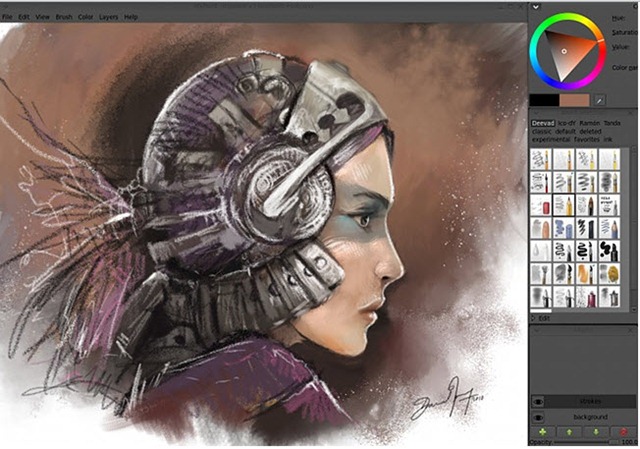The image size is (640, 449).
Task: Pick the blue colored pencil brush
Action: pyautogui.click(x=609, y=228)
